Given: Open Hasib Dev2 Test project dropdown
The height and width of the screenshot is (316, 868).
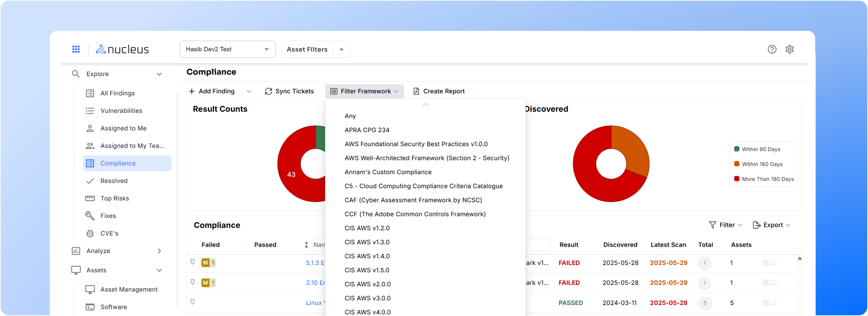Looking at the screenshot, I should click(x=228, y=49).
